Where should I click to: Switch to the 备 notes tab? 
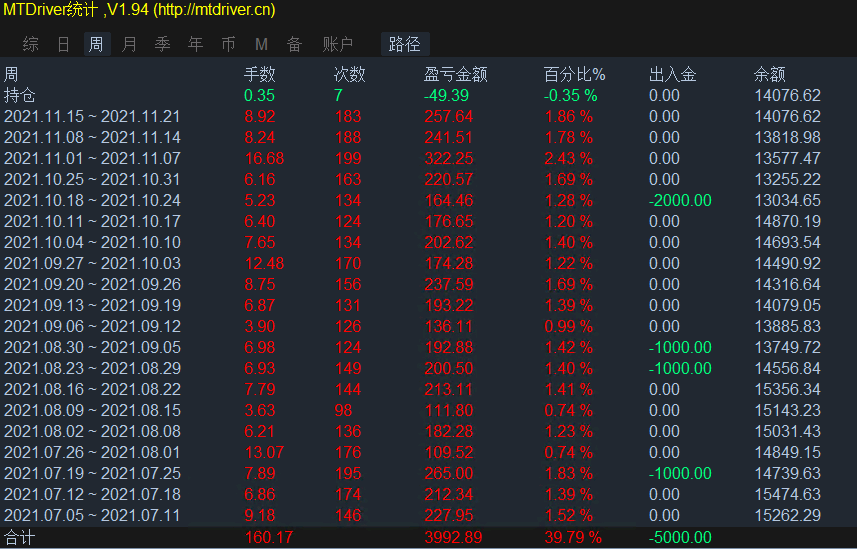point(295,44)
